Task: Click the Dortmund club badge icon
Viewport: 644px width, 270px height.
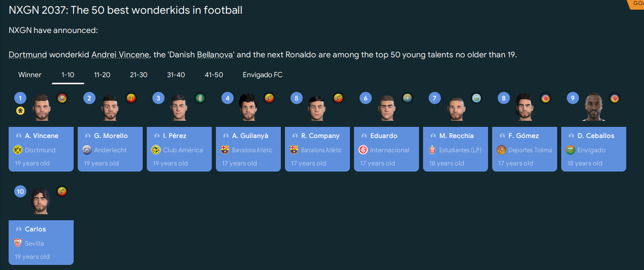Action: click(x=17, y=150)
